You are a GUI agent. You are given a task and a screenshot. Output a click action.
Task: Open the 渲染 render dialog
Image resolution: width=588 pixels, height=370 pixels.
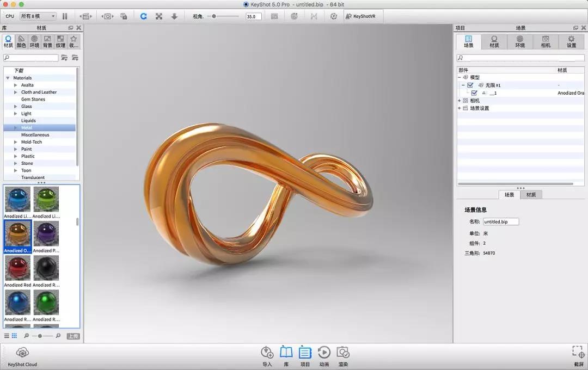343,356
